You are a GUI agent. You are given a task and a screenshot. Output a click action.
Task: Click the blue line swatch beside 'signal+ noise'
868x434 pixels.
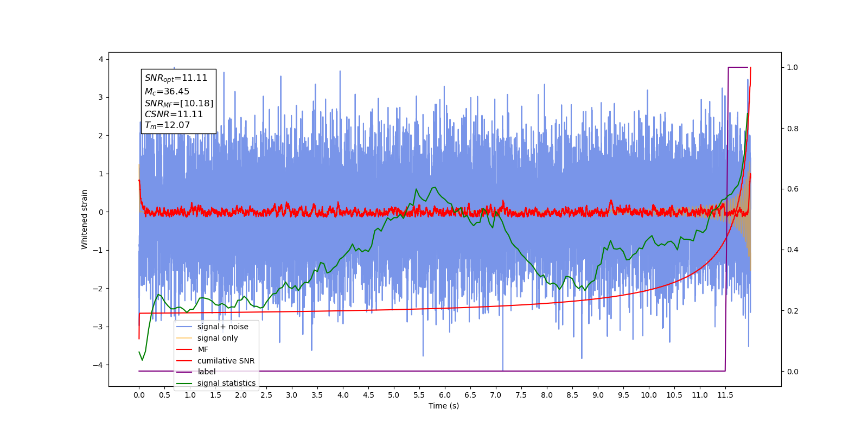coord(184,327)
